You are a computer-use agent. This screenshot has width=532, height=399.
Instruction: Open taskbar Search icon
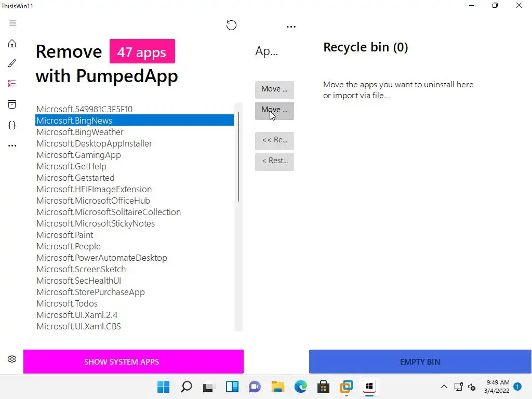(x=187, y=387)
